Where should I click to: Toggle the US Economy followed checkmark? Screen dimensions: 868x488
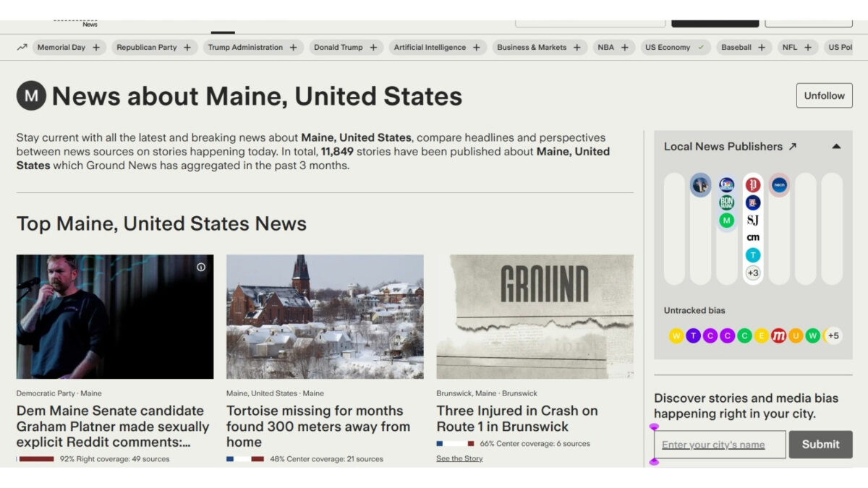click(x=700, y=48)
